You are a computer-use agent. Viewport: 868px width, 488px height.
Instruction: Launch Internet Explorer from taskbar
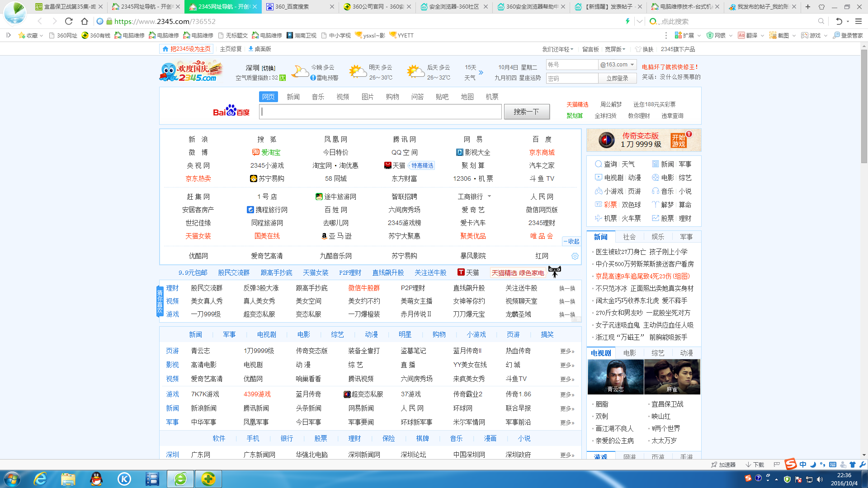click(x=40, y=479)
